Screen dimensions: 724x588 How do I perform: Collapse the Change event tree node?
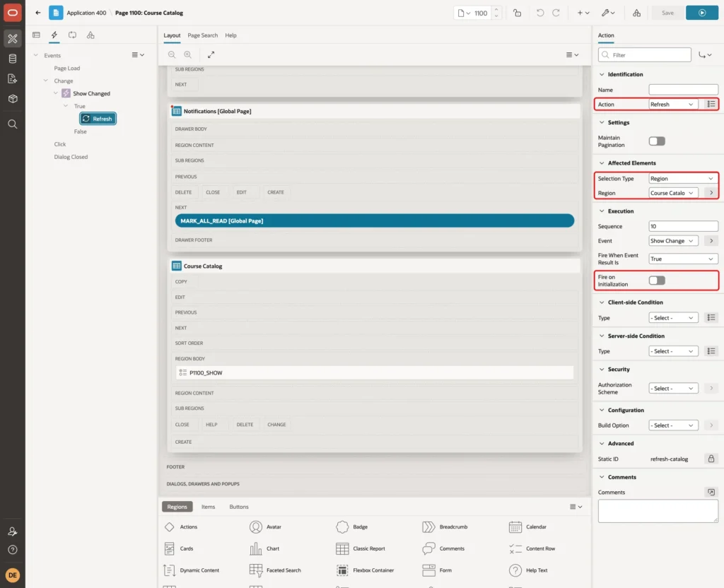tap(45, 81)
